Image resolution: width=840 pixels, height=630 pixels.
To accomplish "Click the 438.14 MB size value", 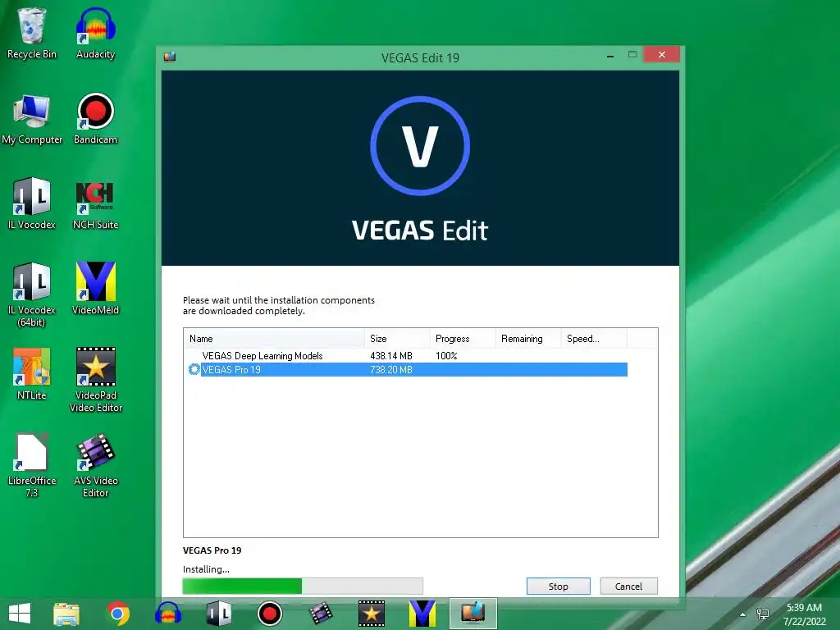I will pyautogui.click(x=391, y=356).
